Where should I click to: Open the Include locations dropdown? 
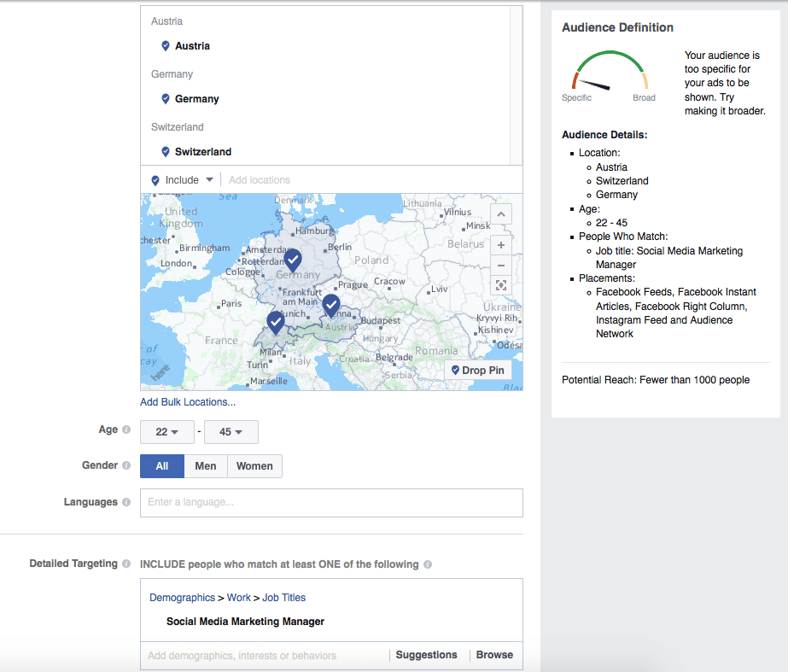click(x=183, y=180)
